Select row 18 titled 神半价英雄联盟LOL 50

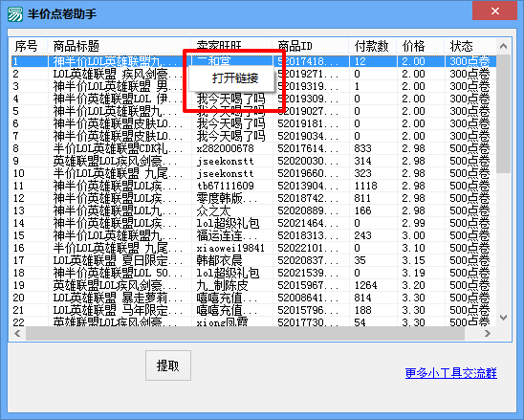coord(253,273)
